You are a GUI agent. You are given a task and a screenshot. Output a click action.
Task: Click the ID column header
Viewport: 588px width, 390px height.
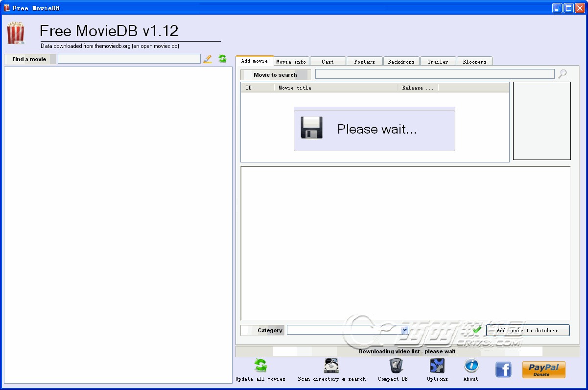tap(258, 88)
